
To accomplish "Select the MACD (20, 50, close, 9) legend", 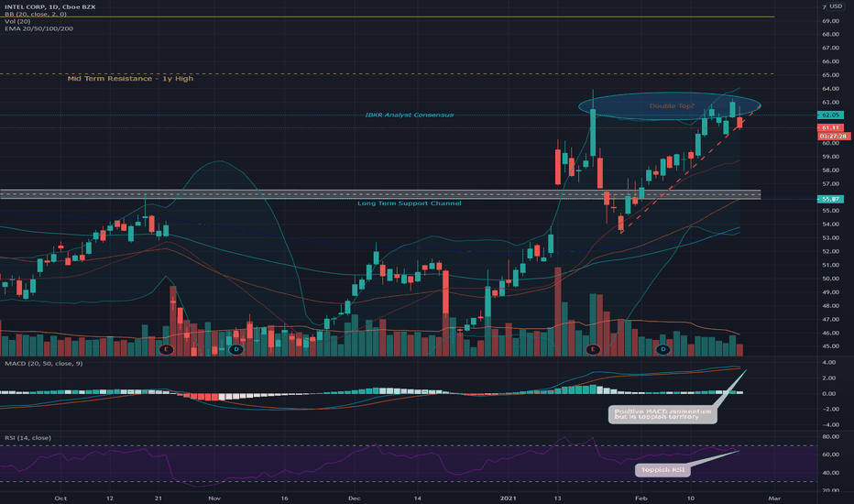I will click(x=44, y=363).
